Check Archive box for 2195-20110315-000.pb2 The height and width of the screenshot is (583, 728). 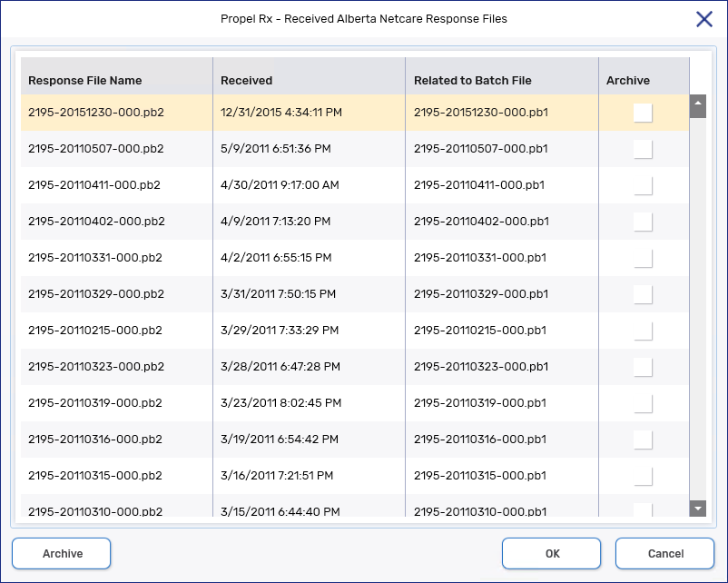[643, 476]
